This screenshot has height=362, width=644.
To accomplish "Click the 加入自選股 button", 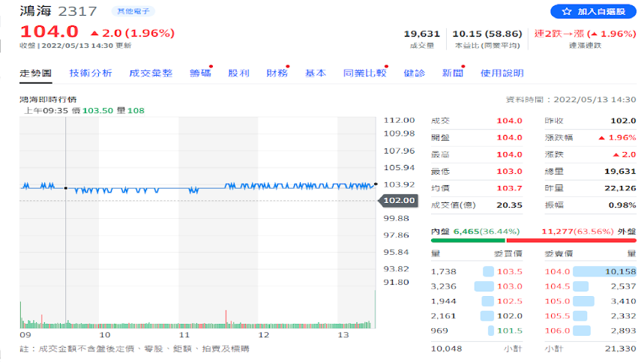I will coord(593,11).
